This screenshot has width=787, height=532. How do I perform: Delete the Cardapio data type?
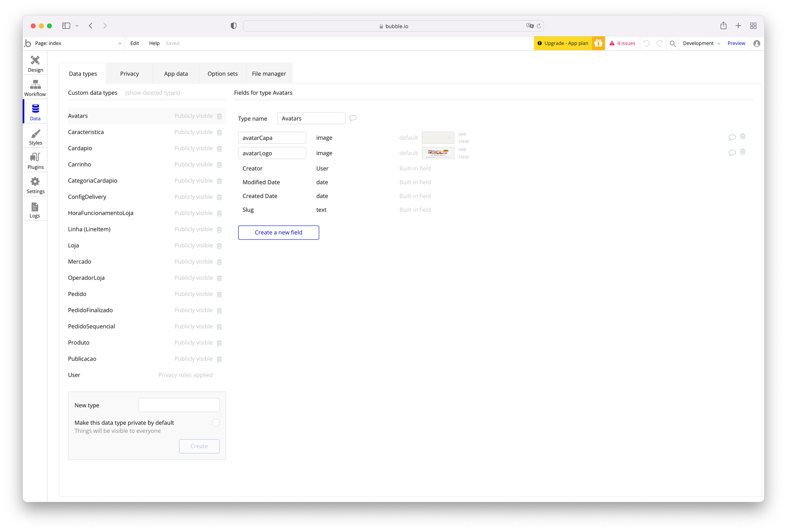pyautogui.click(x=219, y=149)
